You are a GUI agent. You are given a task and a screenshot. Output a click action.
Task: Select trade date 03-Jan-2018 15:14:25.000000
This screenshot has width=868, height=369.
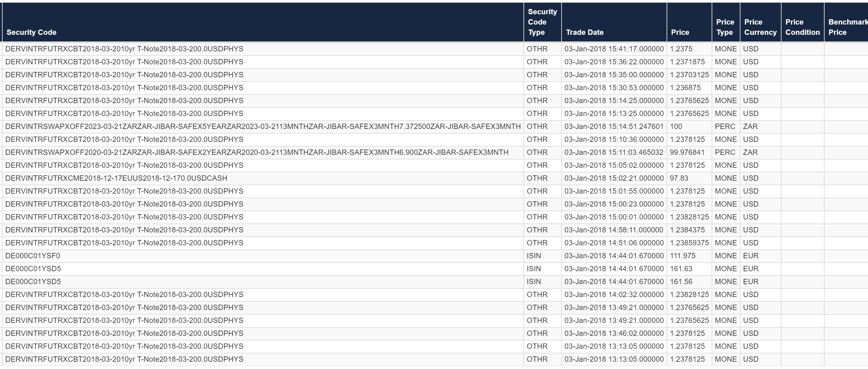[x=614, y=100]
